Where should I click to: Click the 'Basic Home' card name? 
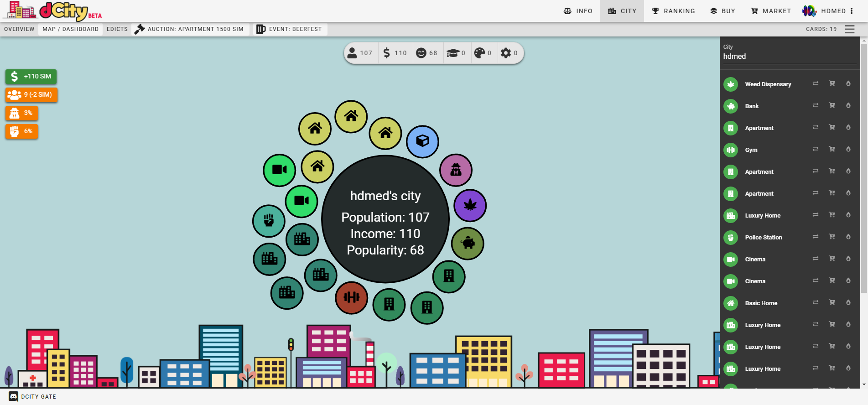click(761, 303)
